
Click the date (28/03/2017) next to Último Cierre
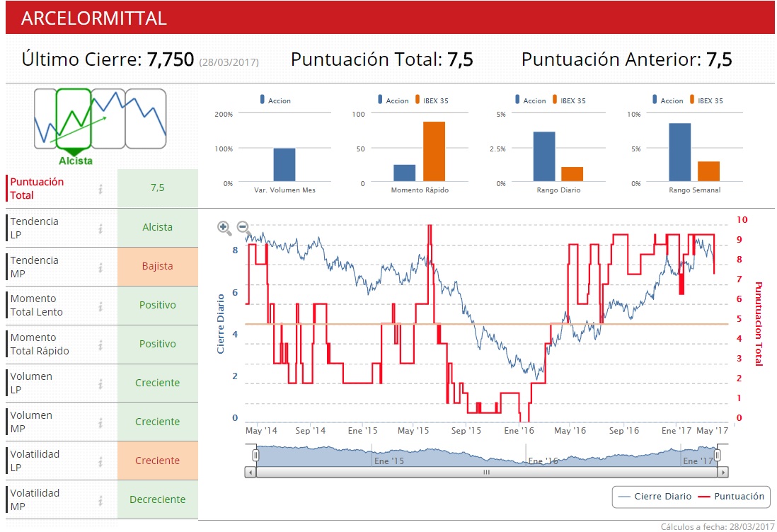229,62
